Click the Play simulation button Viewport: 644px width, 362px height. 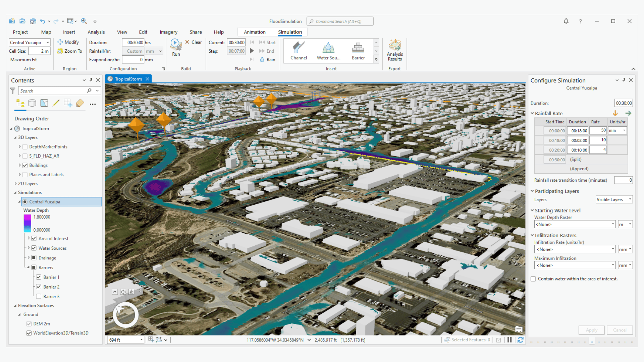pos(252,51)
